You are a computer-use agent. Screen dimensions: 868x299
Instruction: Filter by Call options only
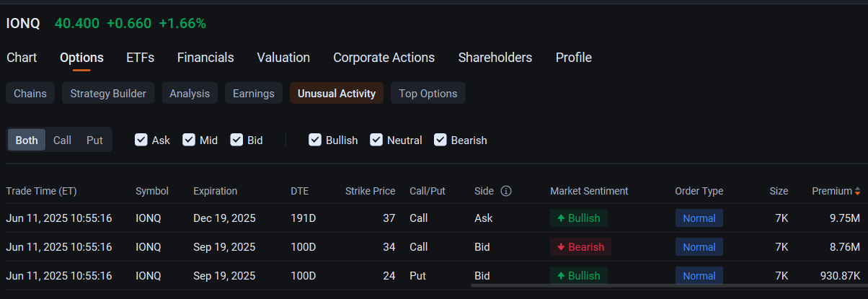62,140
